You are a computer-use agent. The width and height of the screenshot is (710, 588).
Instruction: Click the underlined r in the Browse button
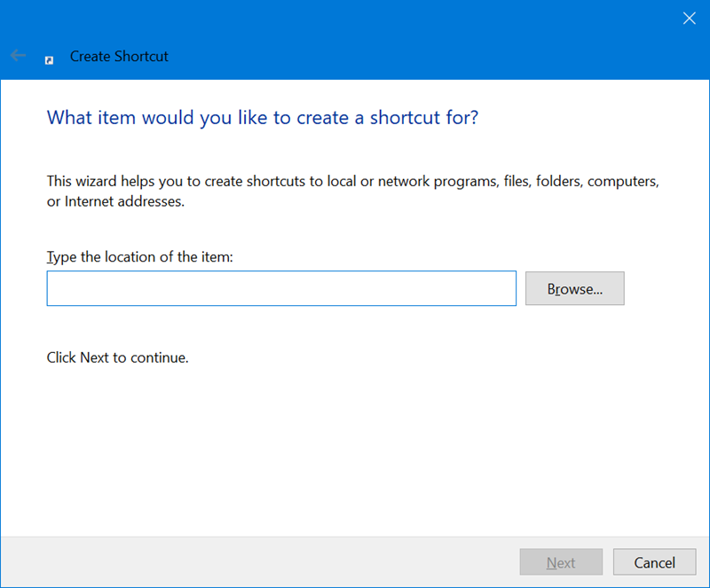pyautogui.click(x=559, y=289)
